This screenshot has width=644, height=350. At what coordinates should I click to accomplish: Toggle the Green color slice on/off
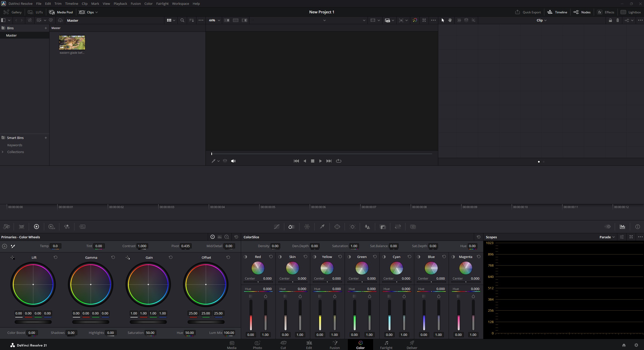tap(349, 257)
